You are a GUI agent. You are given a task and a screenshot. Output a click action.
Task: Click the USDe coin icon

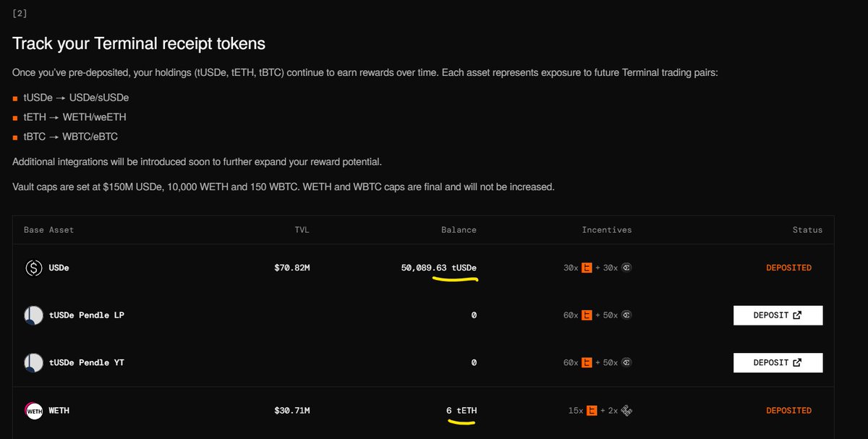click(x=33, y=268)
